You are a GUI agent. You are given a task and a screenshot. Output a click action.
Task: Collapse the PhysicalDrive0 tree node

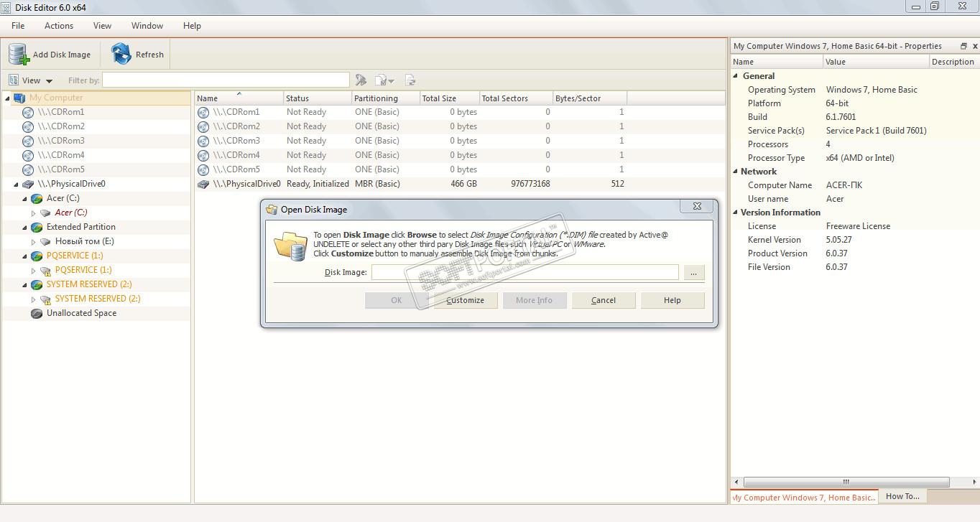pyautogui.click(x=17, y=184)
